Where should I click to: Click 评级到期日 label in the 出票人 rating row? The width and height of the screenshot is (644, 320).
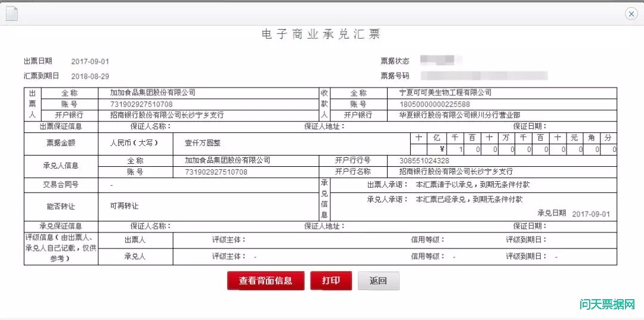(x=527, y=240)
